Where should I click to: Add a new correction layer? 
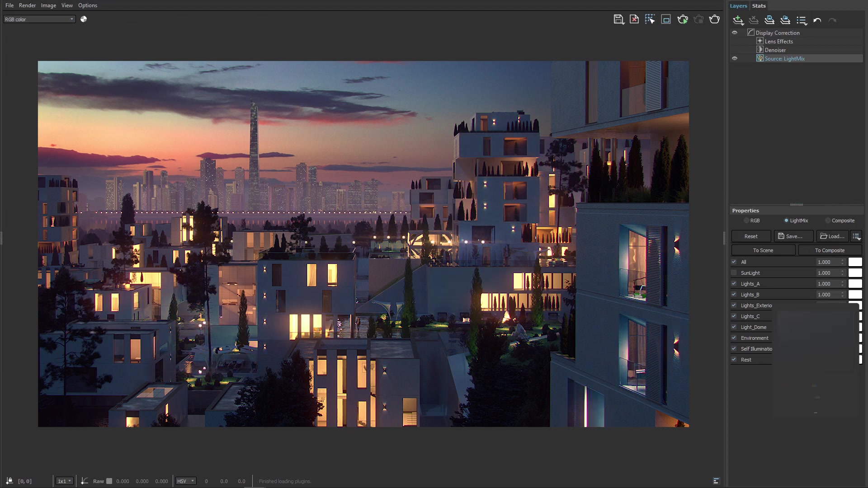coord(738,20)
